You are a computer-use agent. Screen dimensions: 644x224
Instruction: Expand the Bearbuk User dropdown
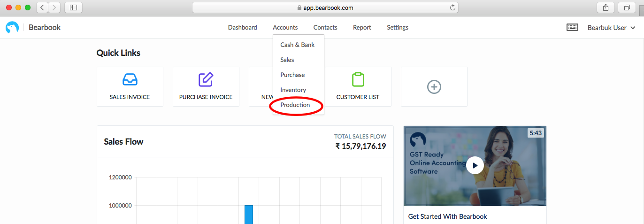(612, 28)
